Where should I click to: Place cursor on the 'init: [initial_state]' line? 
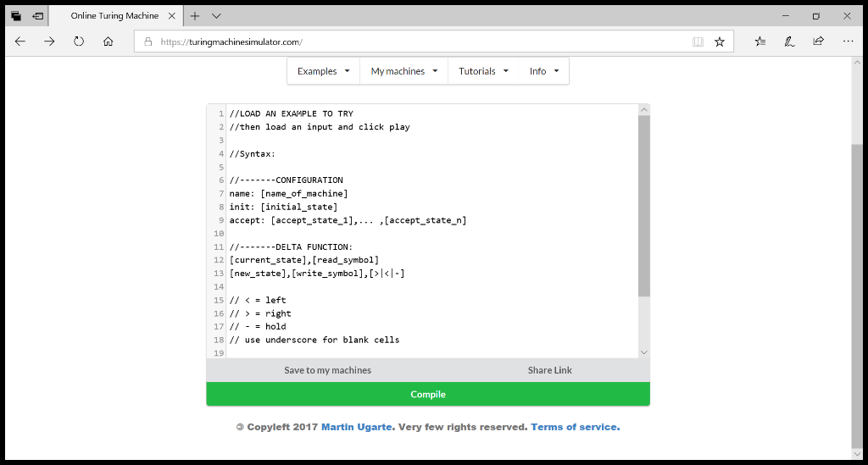pos(283,207)
